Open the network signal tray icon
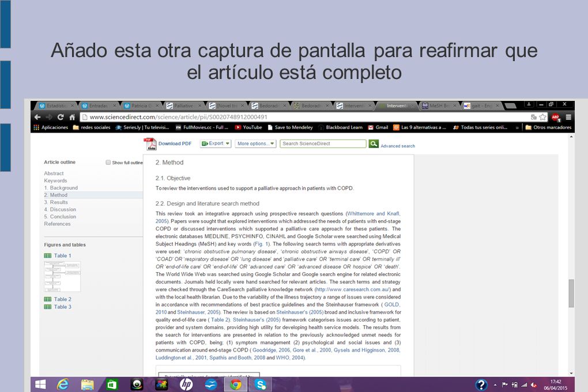 pyautogui.click(x=524, y=385)
